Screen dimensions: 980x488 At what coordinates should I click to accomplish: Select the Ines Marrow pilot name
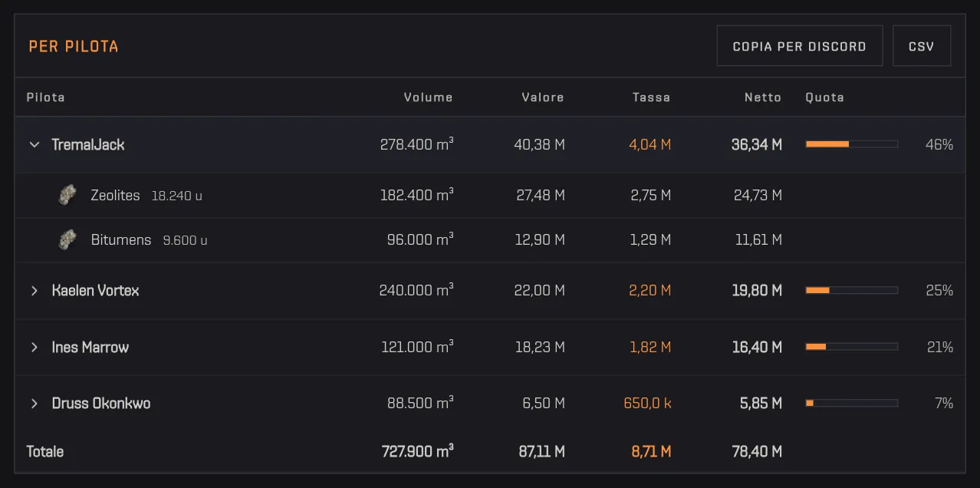click(90, 347)
